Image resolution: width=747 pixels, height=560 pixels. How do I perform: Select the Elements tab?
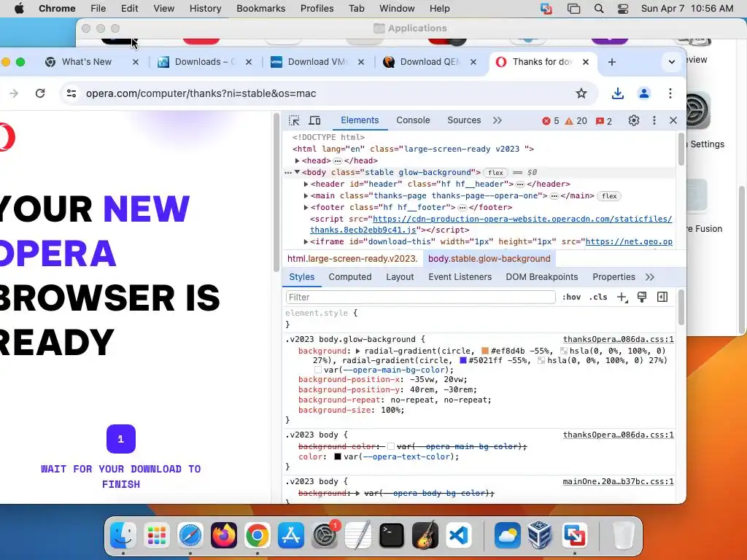coord(360,120)
